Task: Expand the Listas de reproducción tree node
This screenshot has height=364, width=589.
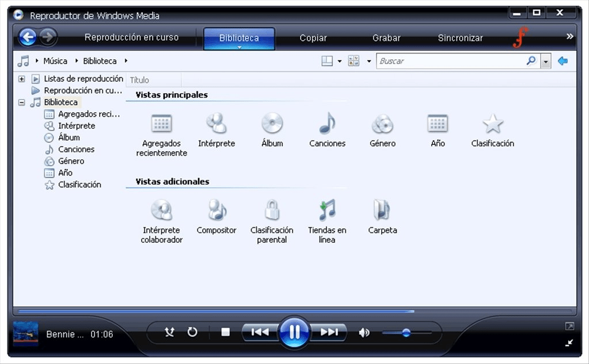Action: click(21, 78)
